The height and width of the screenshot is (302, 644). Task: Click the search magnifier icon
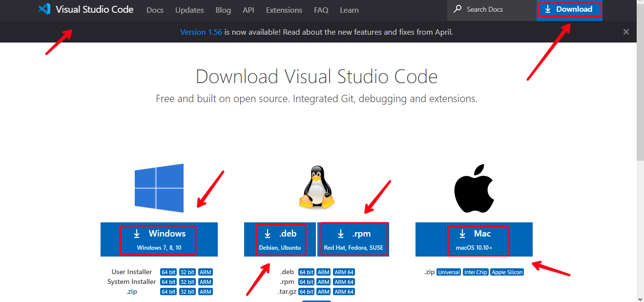457,9
